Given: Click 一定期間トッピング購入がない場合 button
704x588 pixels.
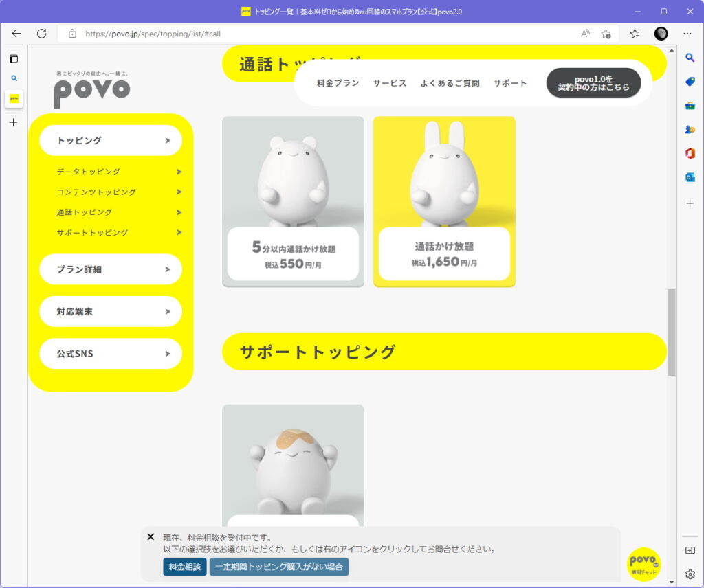Looking at the screenshot, I should point(279,567).
